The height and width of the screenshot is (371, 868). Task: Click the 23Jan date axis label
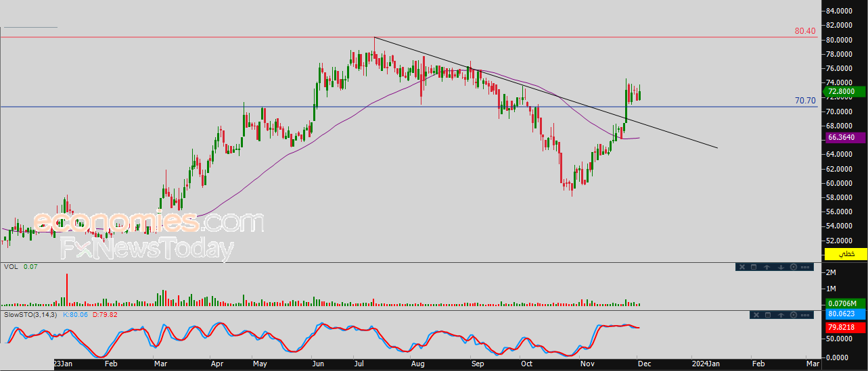tap(62, 364)
